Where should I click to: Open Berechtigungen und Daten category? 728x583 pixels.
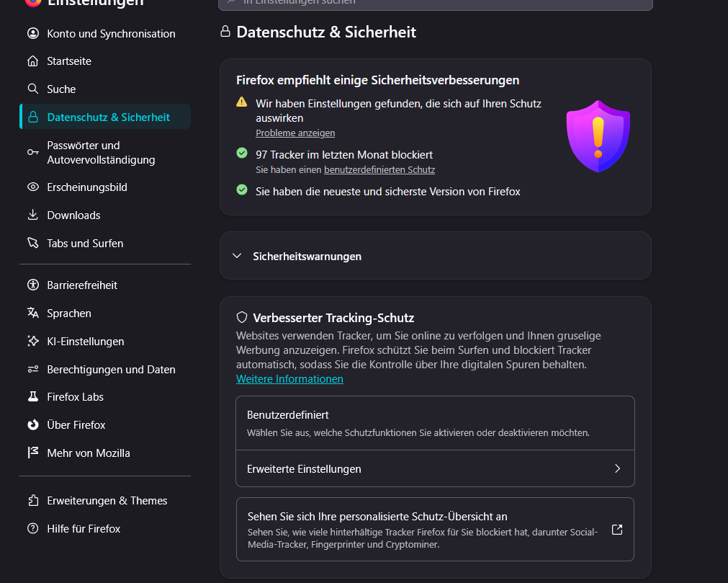[105, 369]
